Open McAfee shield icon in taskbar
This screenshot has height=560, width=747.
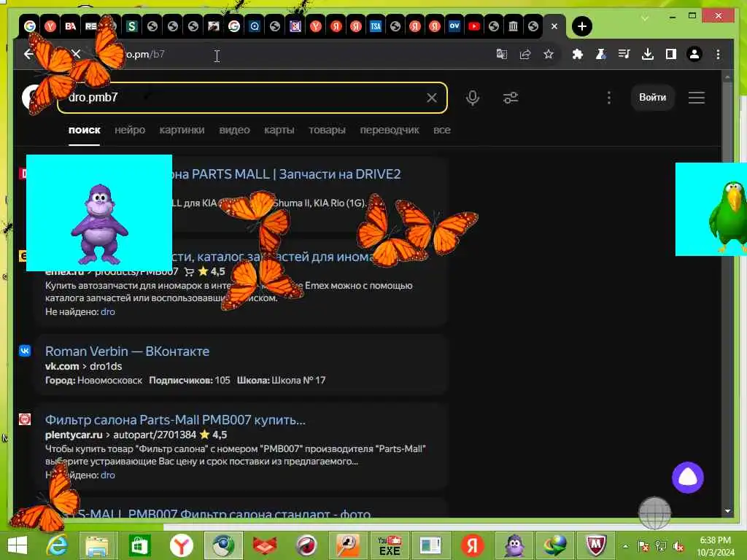point(595,545)
